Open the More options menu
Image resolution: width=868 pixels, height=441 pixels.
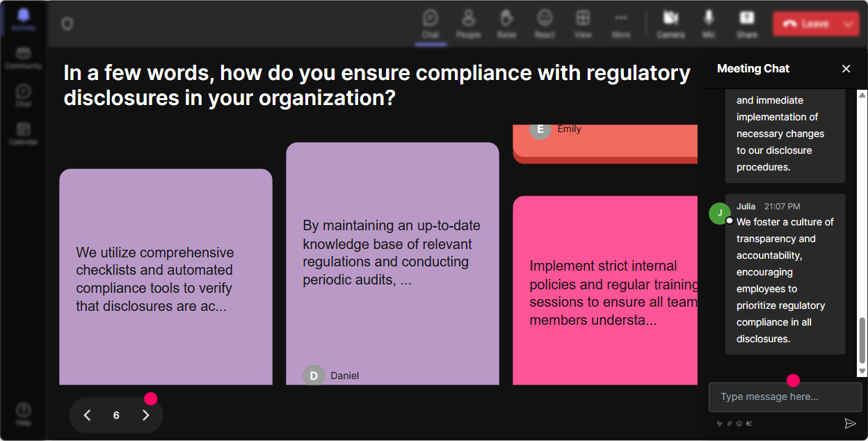621,23
